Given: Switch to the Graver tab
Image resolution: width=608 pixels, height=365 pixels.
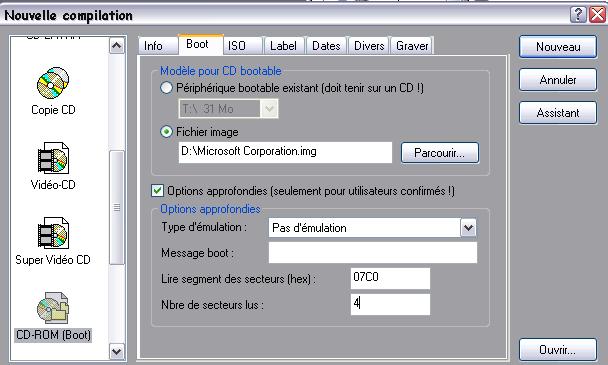Looking at the screenshot, I should pyautogui.click(x=412, y=46).
